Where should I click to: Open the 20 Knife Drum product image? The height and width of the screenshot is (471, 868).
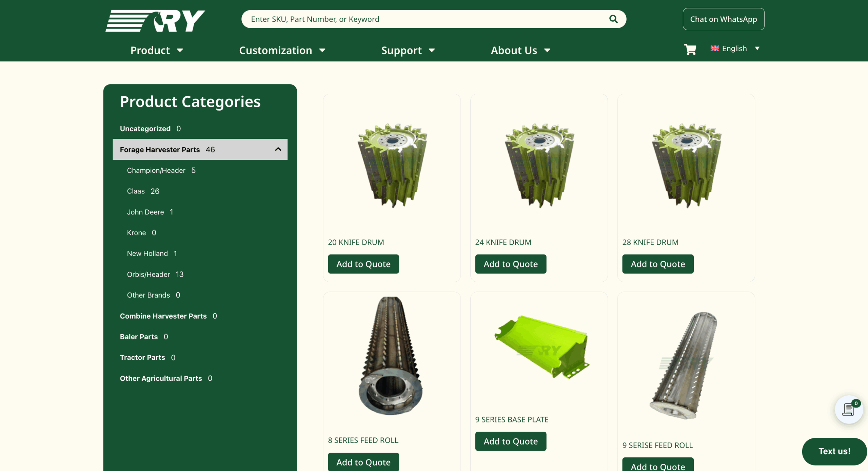[x=392, y=165]
